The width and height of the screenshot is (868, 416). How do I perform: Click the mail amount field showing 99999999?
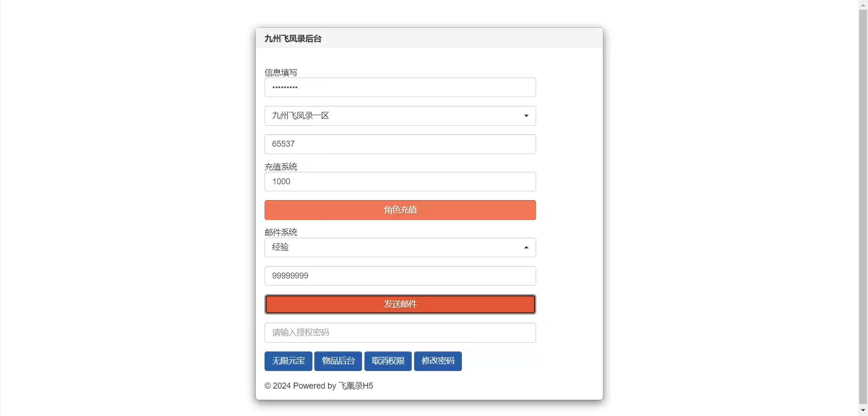(x=400, y=275)
